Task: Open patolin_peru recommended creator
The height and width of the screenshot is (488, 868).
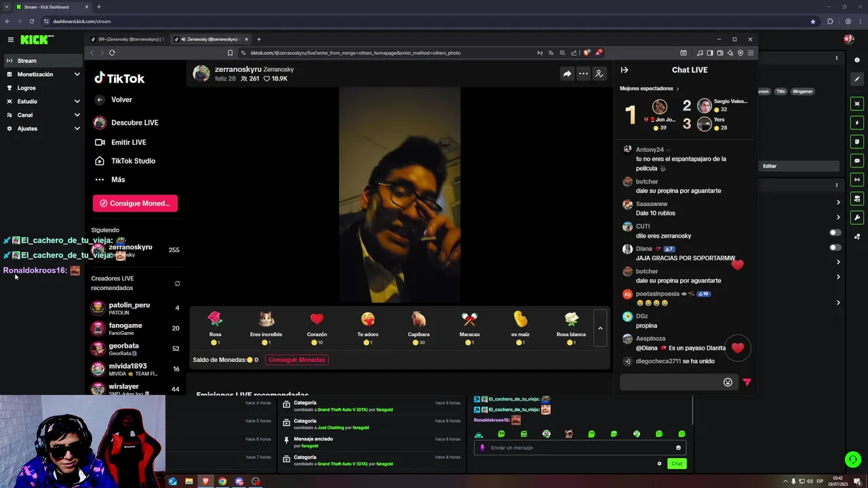Action: pos(135,308)
